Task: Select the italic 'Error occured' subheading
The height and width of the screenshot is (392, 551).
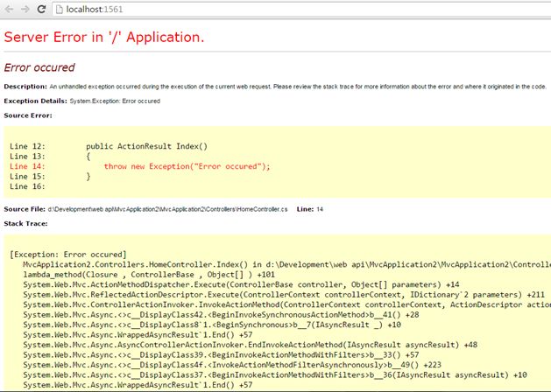Action: click(x=39, y=67)
